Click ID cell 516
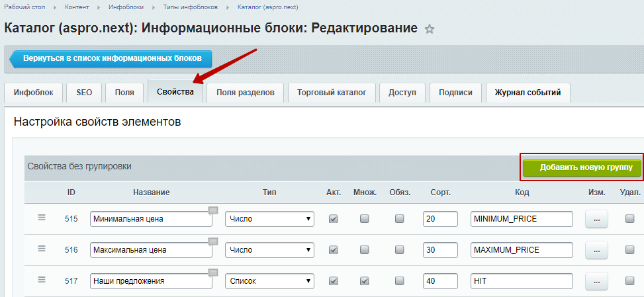Viewport: 644px width, 297px height. (x=71, y=250)
